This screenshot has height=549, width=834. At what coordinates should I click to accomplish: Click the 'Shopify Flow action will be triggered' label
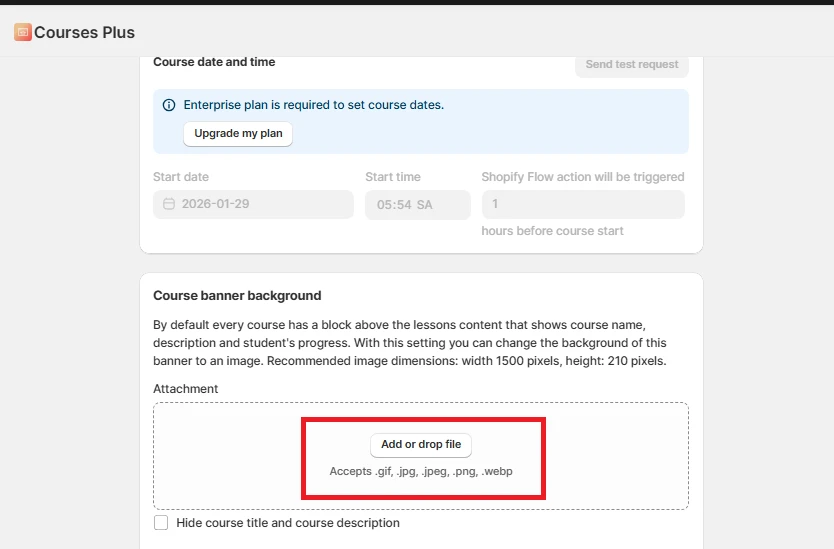[x=583, y=177]
